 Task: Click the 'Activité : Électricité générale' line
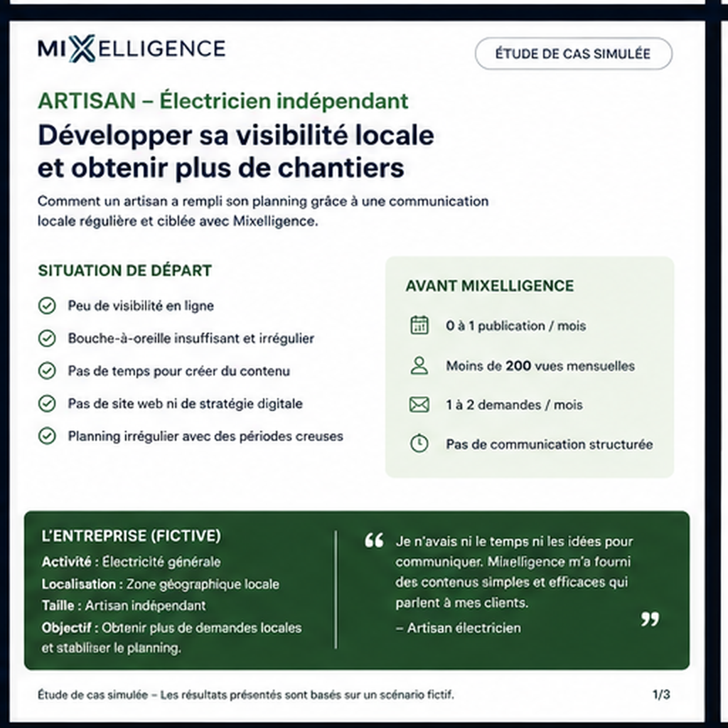tap(132, 562)
